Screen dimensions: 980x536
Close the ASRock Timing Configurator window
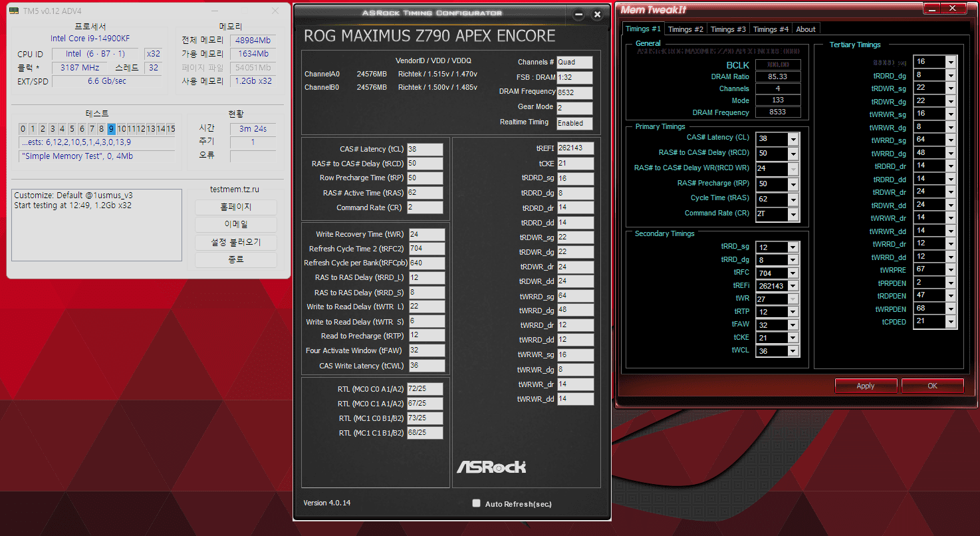(x=597, y=14)
